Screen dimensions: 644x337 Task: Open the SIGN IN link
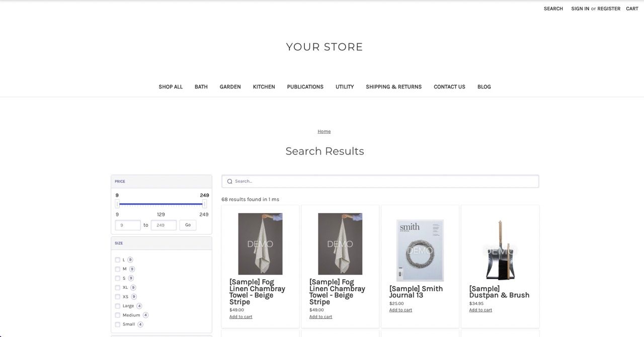click(x=580, y=9)
